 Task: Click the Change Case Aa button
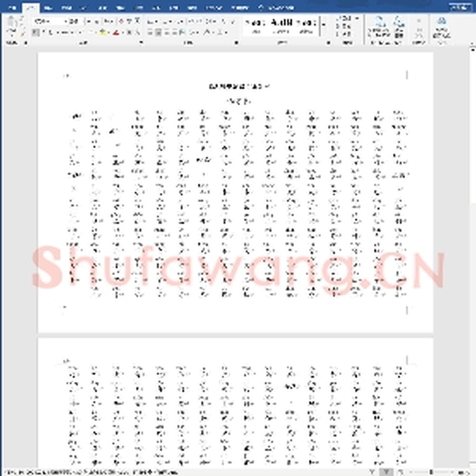pyautogui.click(x=109, y=22)
